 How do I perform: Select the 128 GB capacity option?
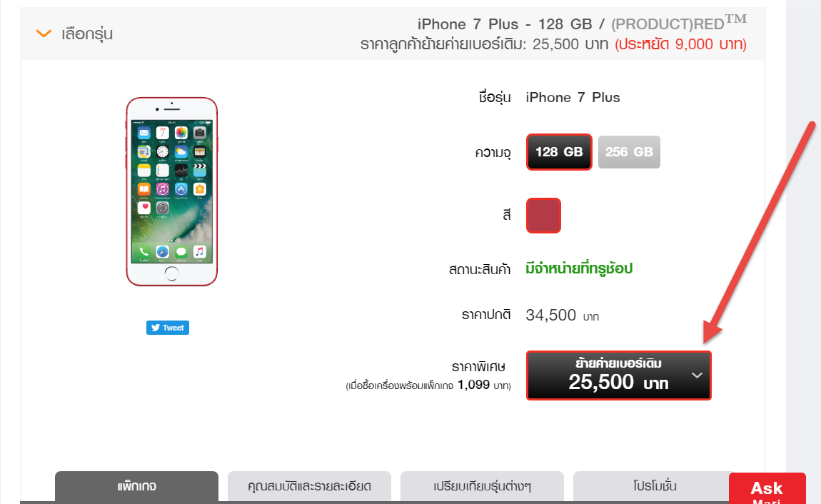(559, 152)
